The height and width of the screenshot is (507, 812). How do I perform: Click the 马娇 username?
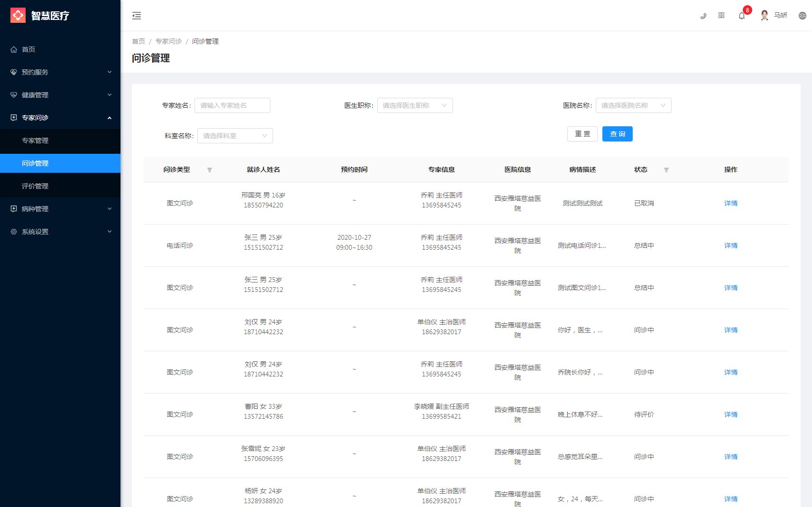(781, 16)
